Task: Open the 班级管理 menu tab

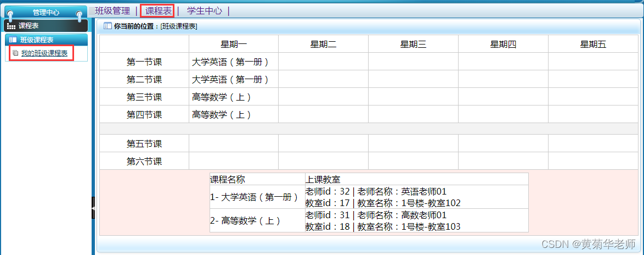Action: point(112,11)
